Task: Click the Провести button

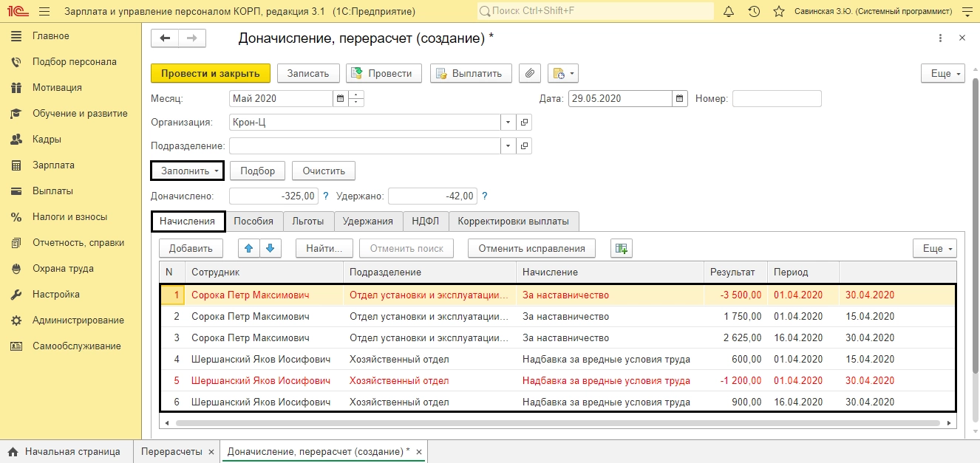Action: [384, 73]
